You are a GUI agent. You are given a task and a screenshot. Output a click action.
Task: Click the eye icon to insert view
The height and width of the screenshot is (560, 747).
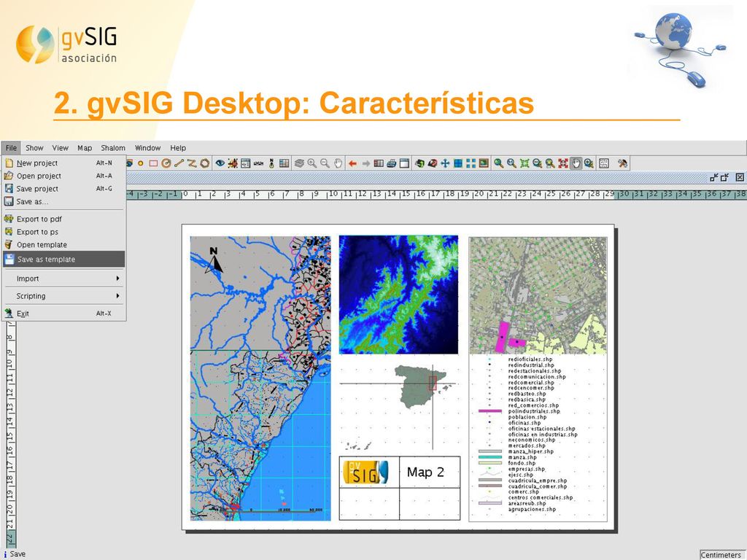point(220,163)
